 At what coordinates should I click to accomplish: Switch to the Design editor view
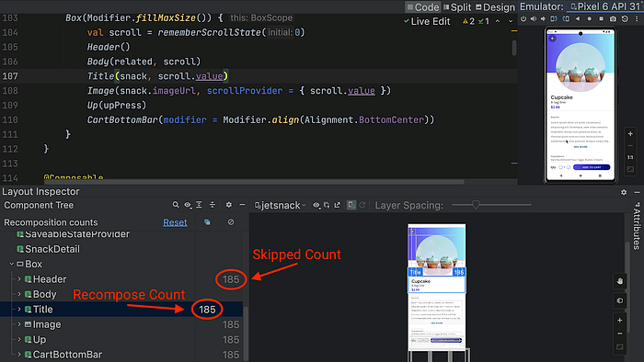[x=495, y=7]
